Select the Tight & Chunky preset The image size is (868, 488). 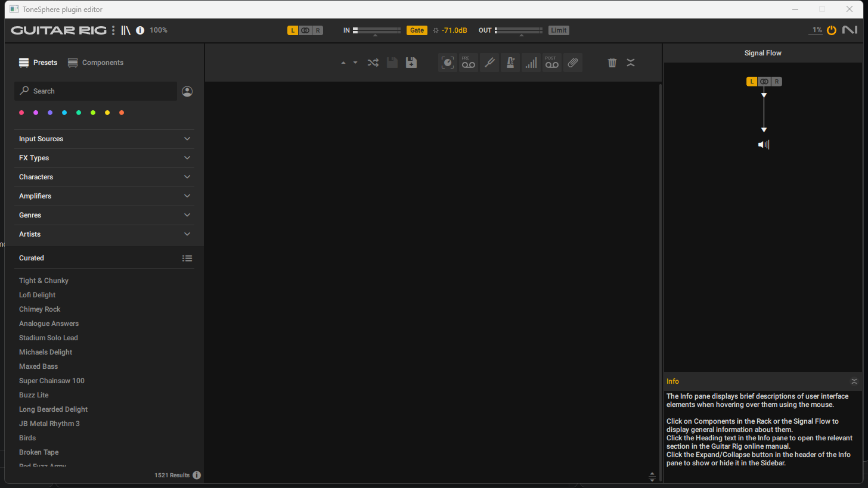[x=44, y=281]
